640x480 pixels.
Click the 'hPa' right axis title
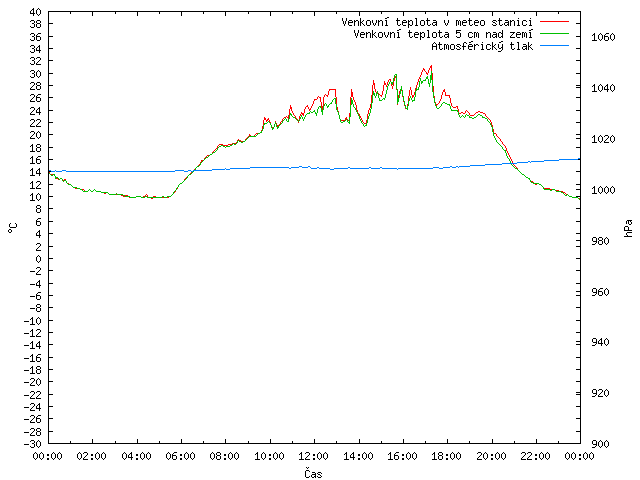coord(628,228)
